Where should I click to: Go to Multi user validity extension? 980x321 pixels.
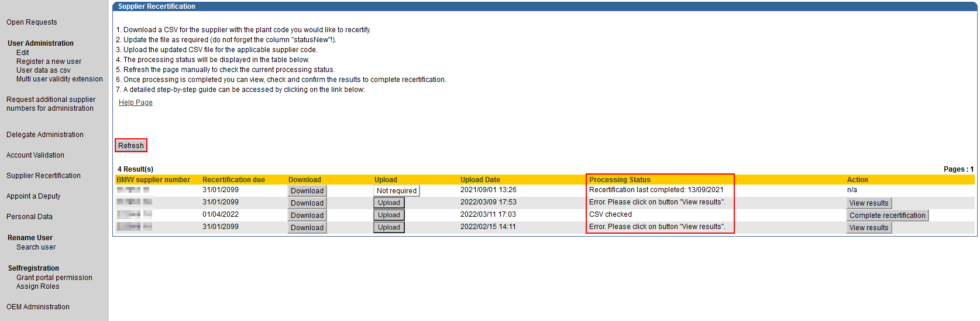point(59,79)
